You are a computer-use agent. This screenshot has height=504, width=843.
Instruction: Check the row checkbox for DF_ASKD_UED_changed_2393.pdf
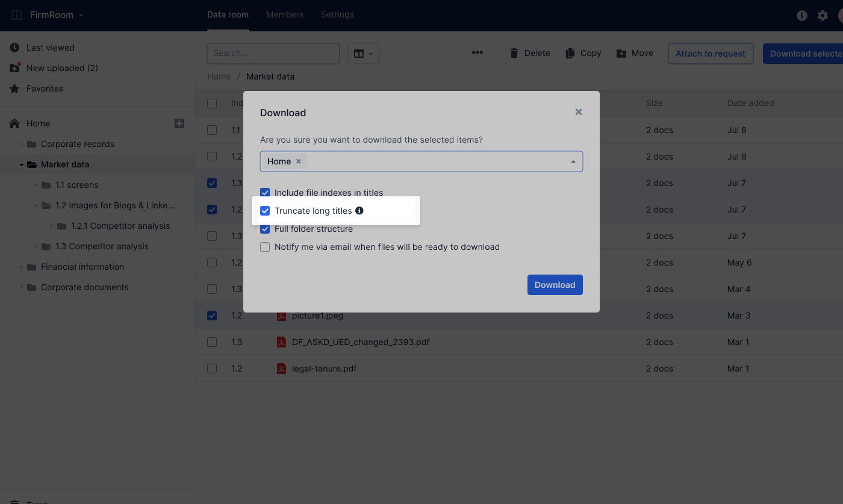pos(212,342)
